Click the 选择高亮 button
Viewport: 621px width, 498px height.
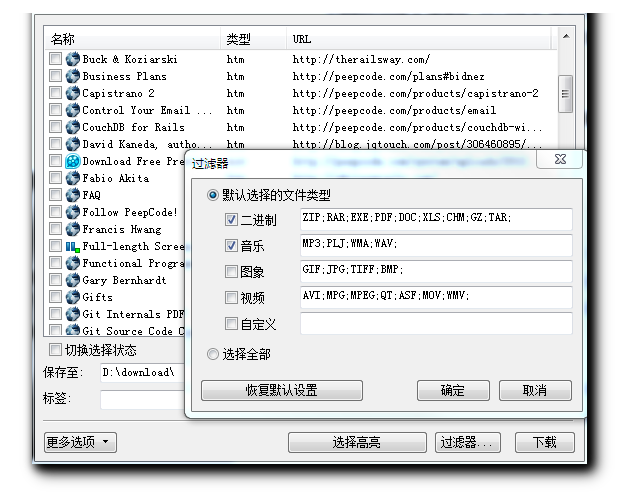pyautogui.click(x=357, y=442)
